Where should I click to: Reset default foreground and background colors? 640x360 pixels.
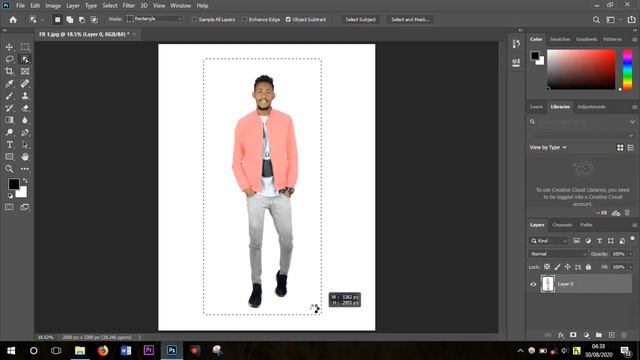[10, 196]
